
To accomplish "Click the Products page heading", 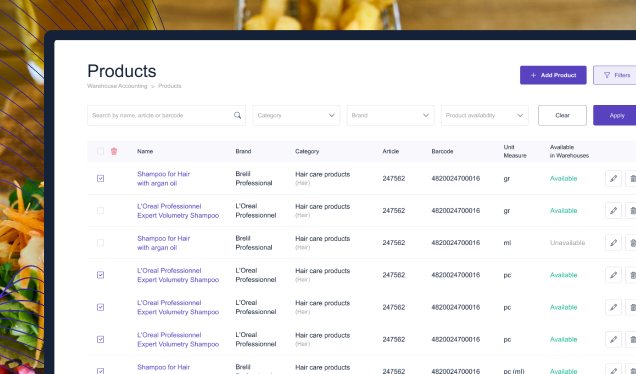I will point(122,71).
